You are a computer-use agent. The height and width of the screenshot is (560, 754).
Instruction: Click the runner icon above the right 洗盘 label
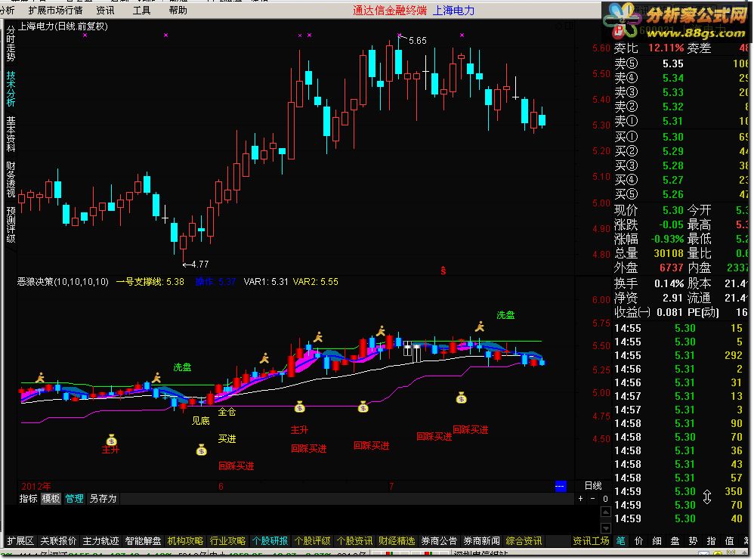click(480, 326)
